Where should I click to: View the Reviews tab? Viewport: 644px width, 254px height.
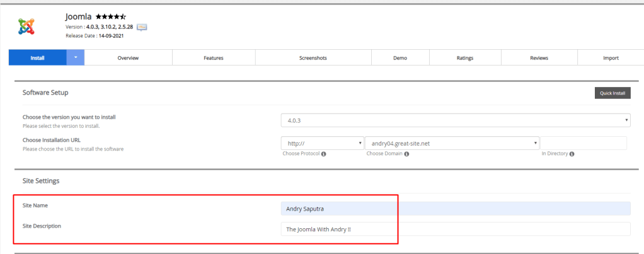539,58
